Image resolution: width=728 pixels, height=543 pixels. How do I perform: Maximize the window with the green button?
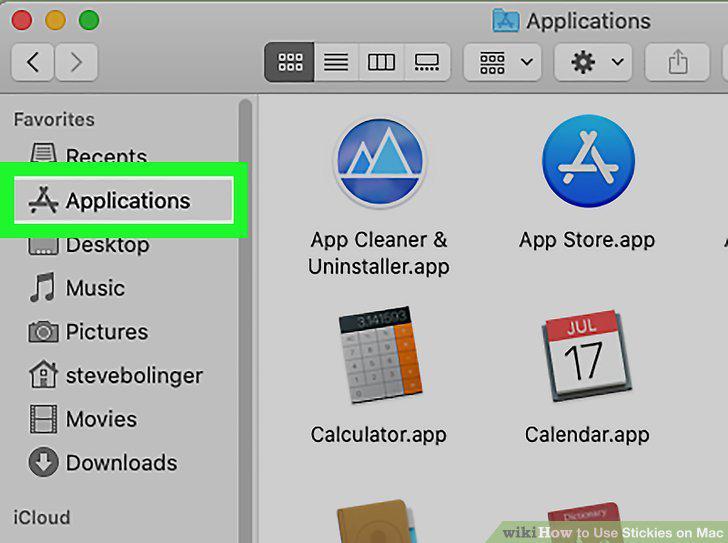[89, 20]
